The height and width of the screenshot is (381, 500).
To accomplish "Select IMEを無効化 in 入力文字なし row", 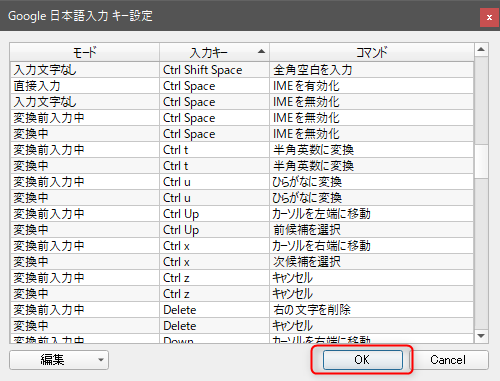I will 372,102.
